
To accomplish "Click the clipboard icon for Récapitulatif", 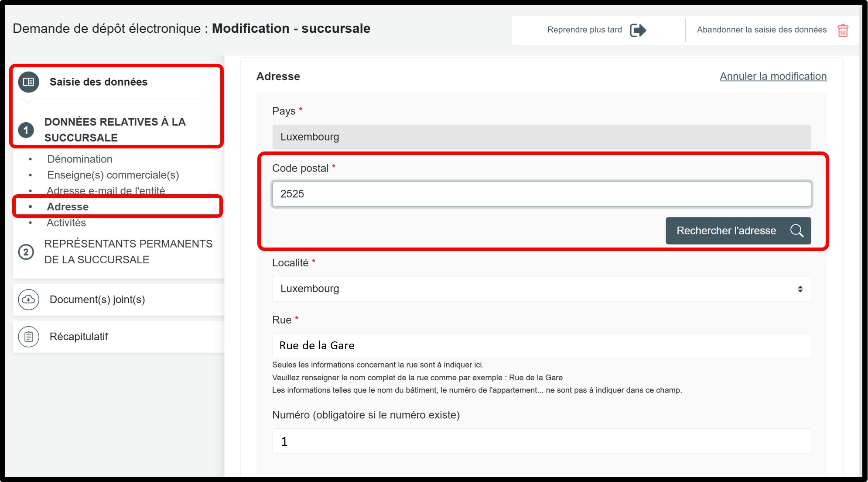I will (x=29, y=337).
